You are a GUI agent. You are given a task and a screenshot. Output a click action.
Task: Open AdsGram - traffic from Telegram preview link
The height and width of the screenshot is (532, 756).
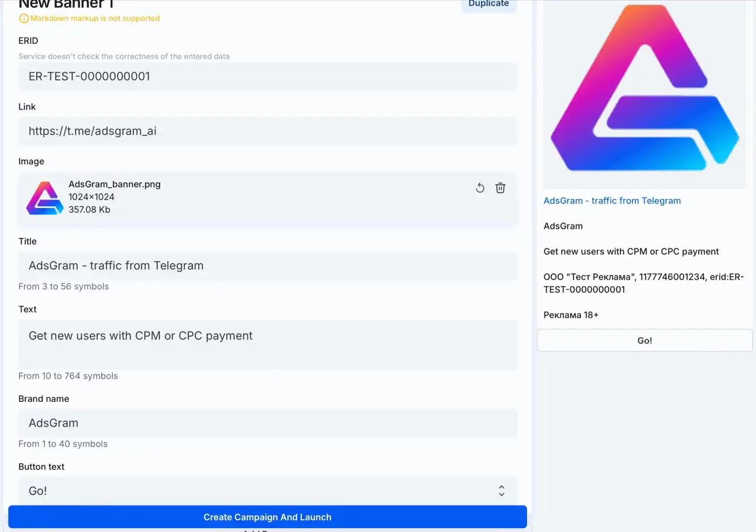click(612, 201)
